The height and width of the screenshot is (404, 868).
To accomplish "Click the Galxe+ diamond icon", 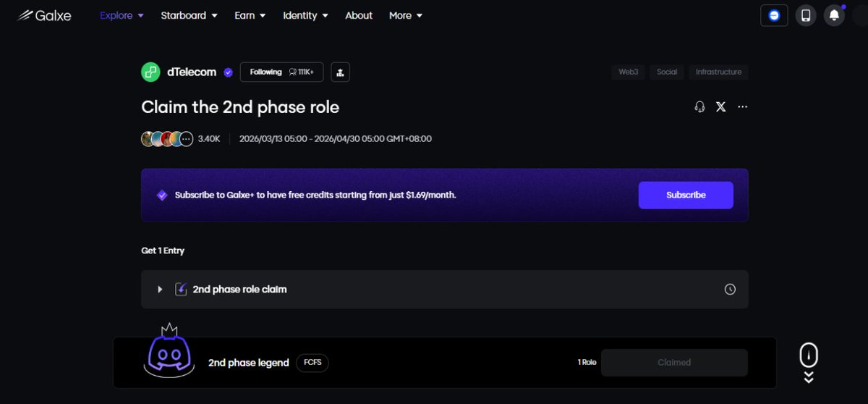I will coord(162,195).
